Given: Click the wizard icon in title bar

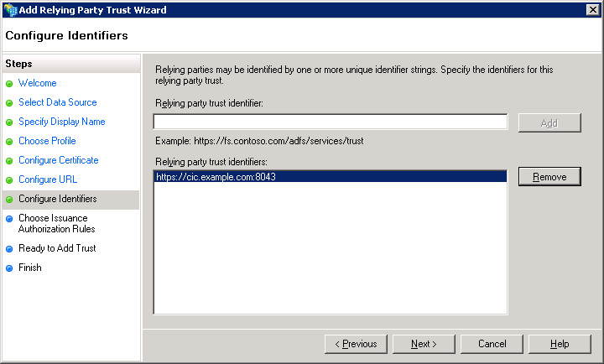Looking at the screenshot, I should [10, 9].
